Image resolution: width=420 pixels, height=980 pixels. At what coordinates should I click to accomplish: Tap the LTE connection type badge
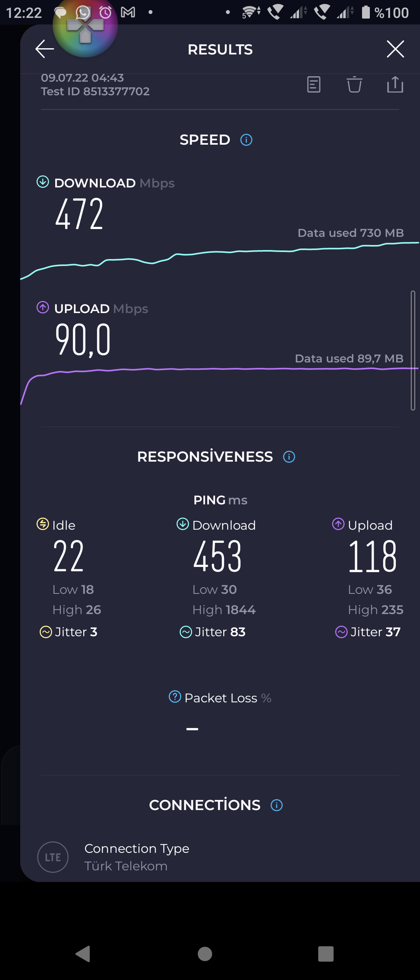53,857
